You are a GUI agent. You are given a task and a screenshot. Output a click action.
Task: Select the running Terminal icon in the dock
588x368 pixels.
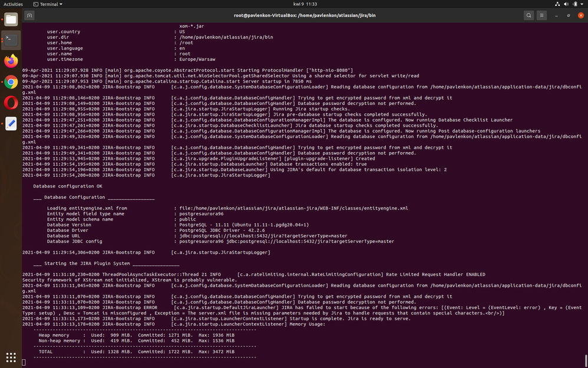[x=11, y=40]
